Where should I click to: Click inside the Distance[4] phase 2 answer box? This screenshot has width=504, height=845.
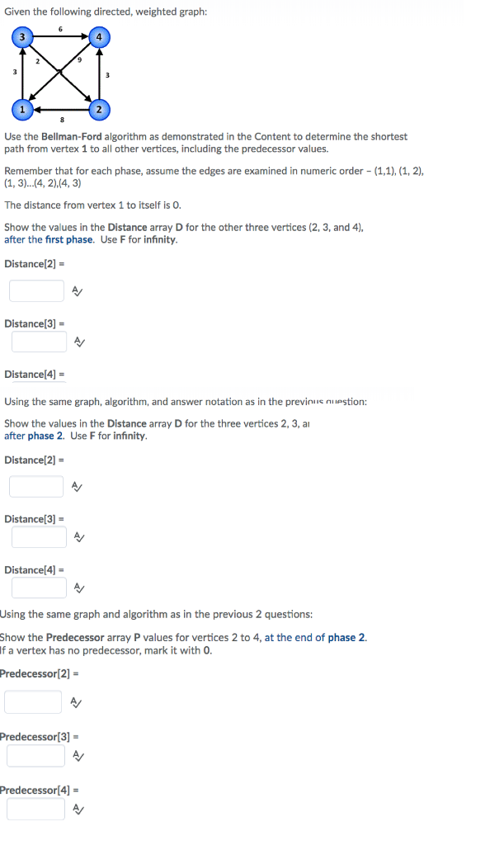click(x=39, y=588)
